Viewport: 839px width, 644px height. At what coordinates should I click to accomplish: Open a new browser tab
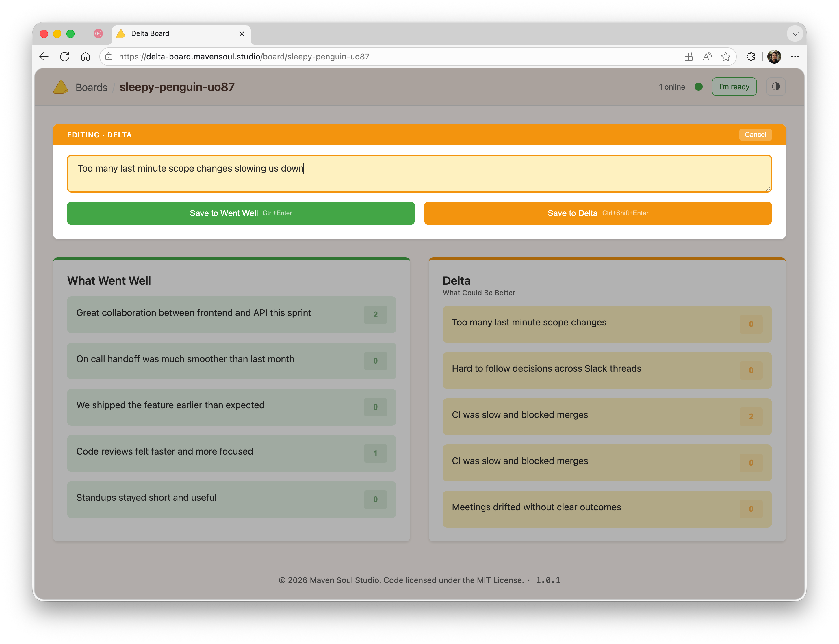[x=263, y=34]
